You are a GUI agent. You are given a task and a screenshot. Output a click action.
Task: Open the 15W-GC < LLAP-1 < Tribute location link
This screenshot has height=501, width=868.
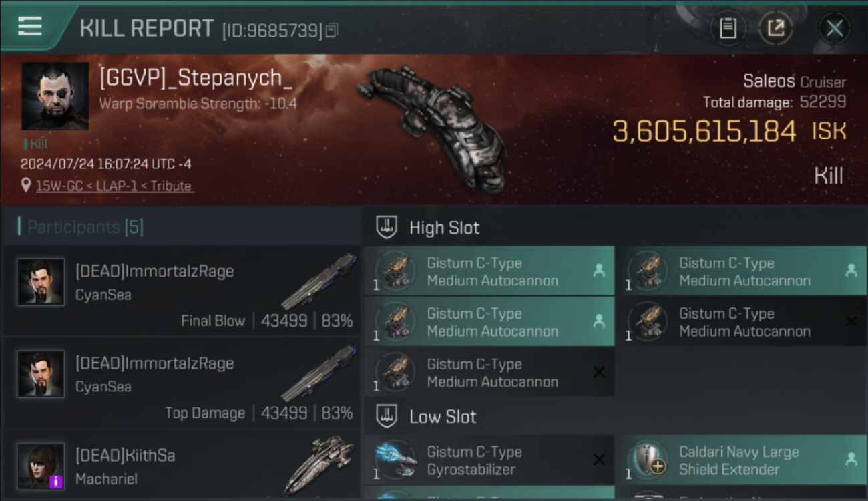click(114, 186)
